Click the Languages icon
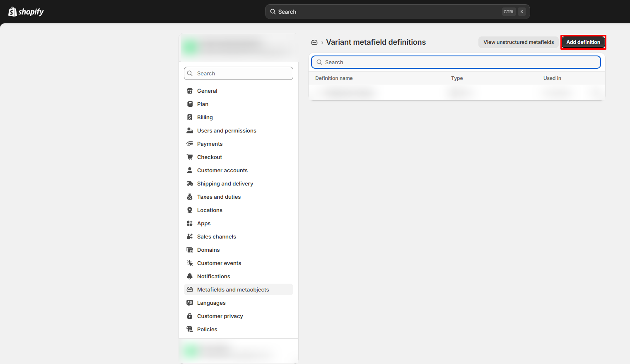The height and width of the screenshot is (364, 630). (190, 303)
